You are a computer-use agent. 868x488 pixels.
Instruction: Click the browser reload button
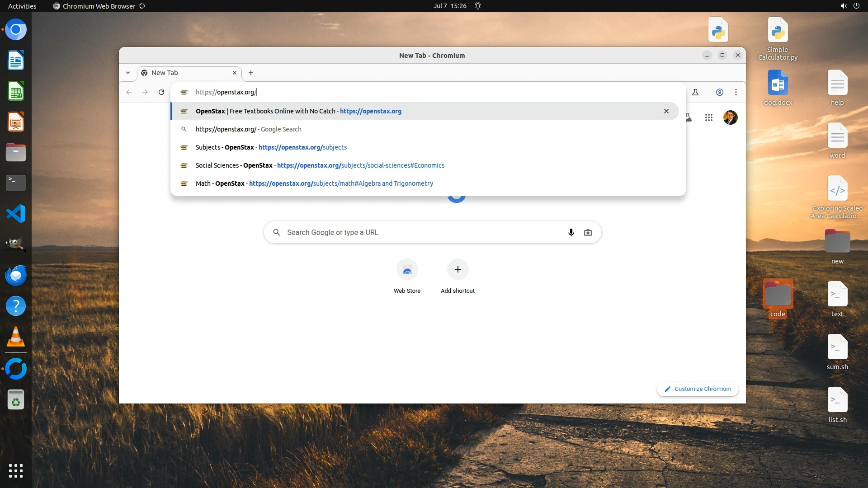point(161,92)
